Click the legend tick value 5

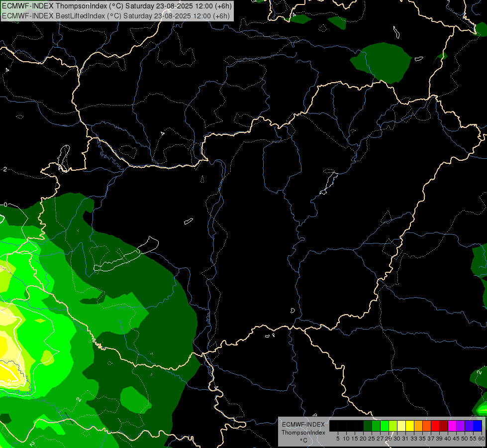pyautogui.click(x=338, y=439)
